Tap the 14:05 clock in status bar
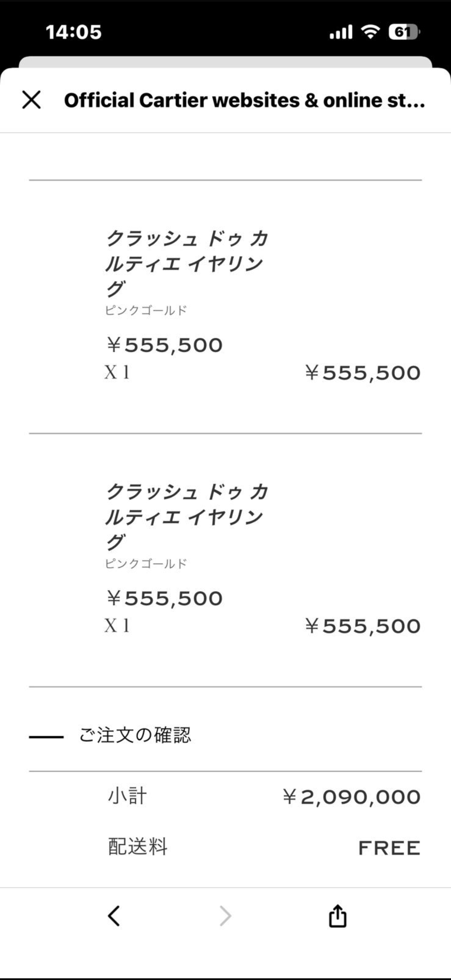 point(73,32)
